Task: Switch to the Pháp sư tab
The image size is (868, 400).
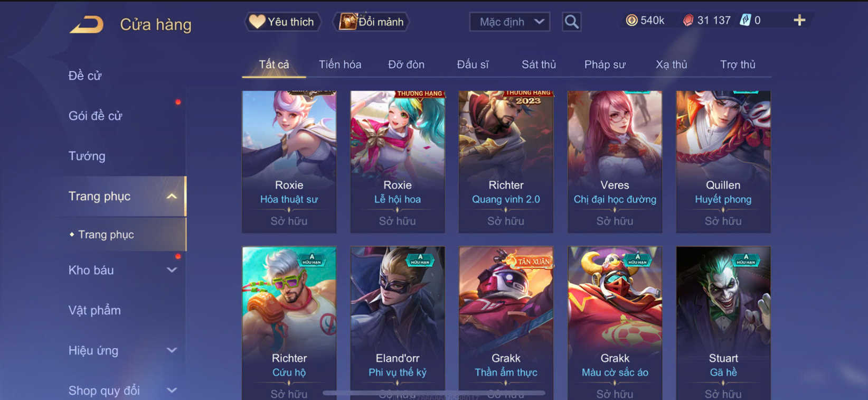Action: [605, 64]
